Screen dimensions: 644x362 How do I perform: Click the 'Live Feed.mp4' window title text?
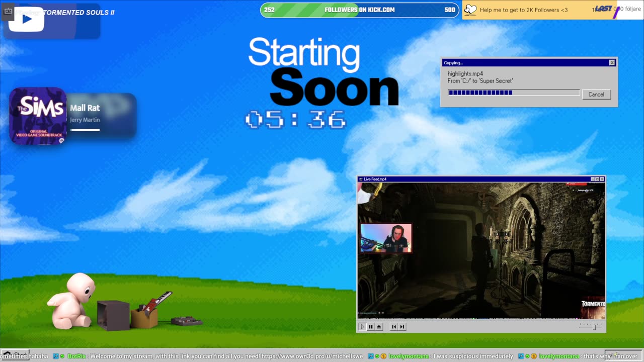pos(375,179)
